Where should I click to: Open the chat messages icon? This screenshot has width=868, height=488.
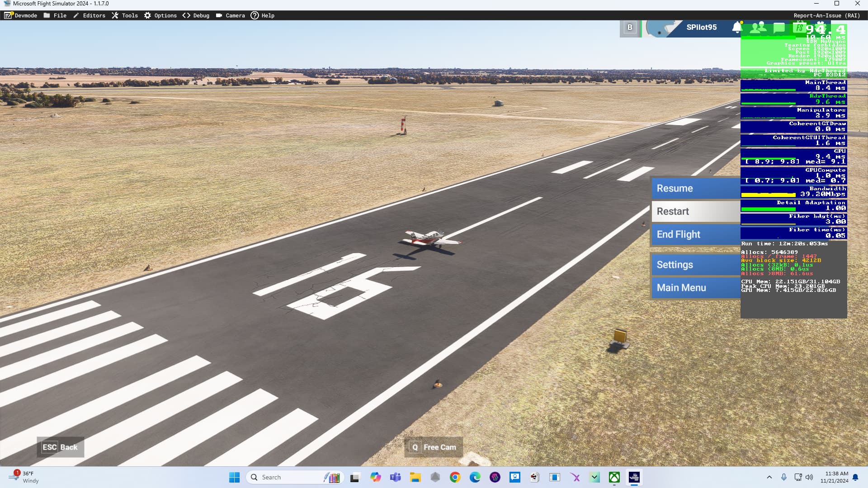coord(778,28)
